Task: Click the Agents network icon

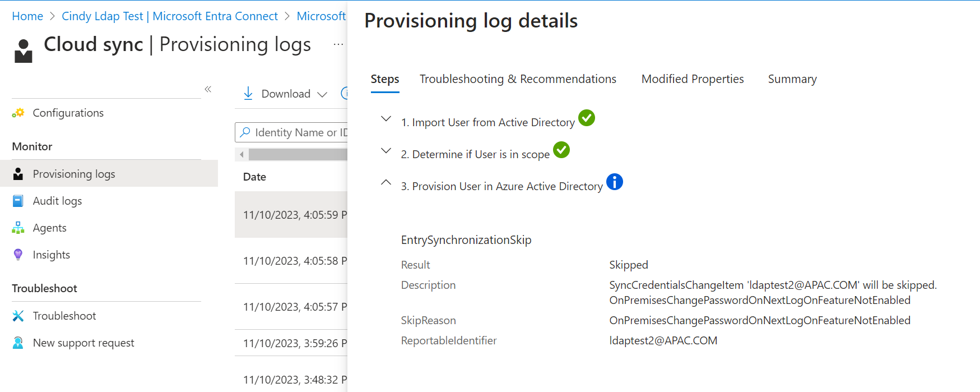Action: 18,228
